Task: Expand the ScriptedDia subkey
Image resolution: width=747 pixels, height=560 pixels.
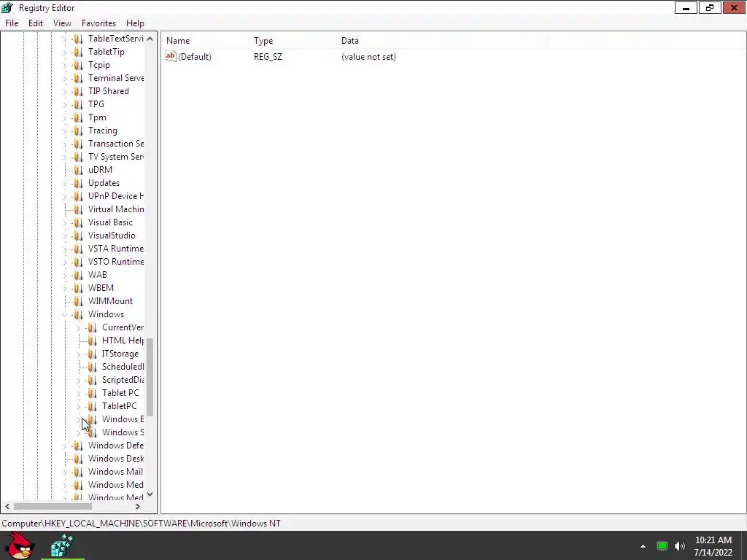Action: point(79,380)
